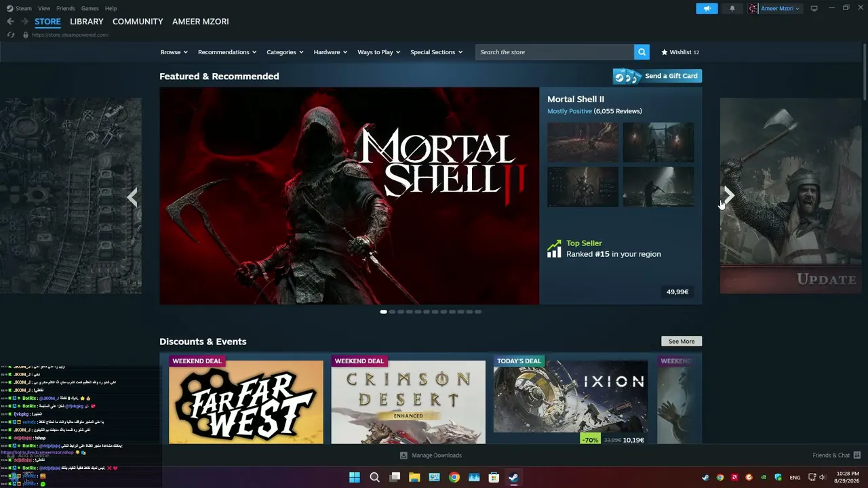The height and width of the screenshot is (488, 868).
Task: Click the wishlist star icon
Action: [665, 52]
